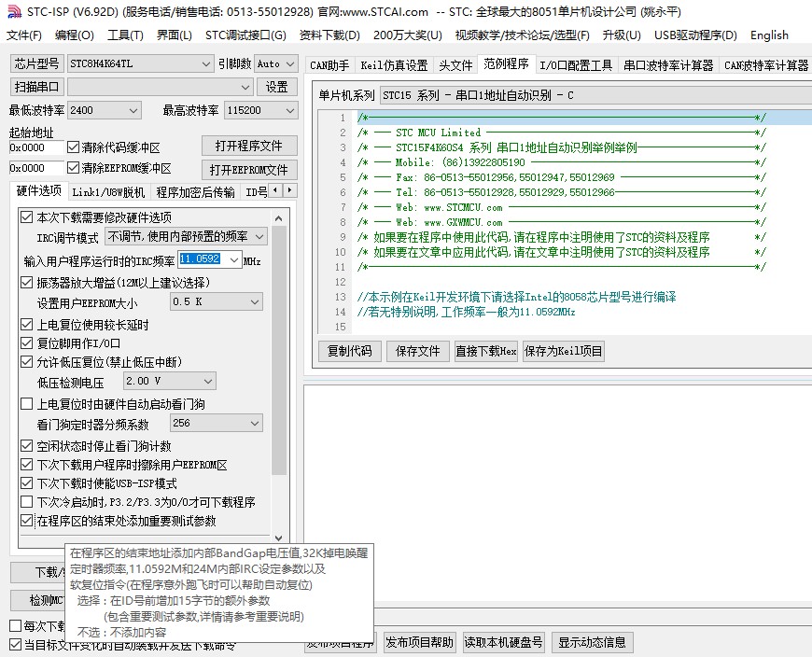Open 单片机系列 example program dropdown

pyautogui.click(x=595, y=95)
